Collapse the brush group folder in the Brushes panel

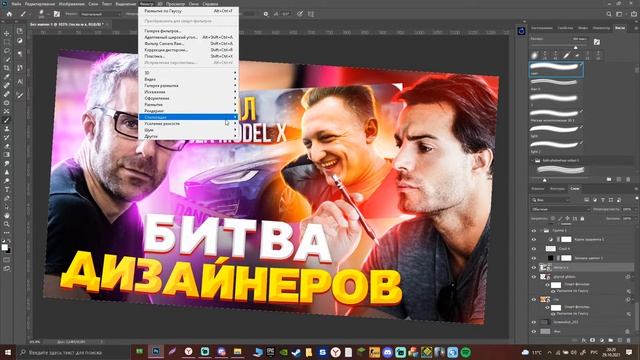[533, 160]
